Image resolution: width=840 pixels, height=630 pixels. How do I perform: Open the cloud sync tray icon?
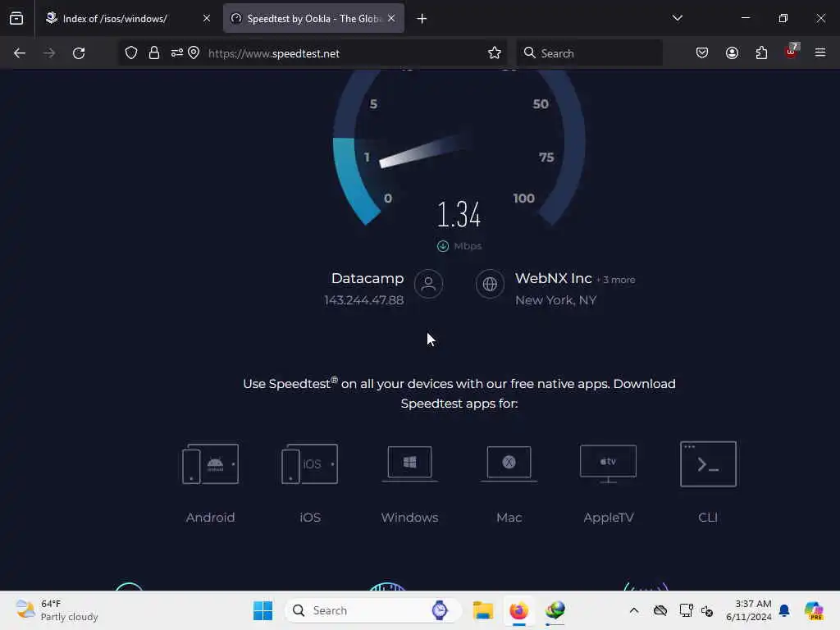point(660,610)
